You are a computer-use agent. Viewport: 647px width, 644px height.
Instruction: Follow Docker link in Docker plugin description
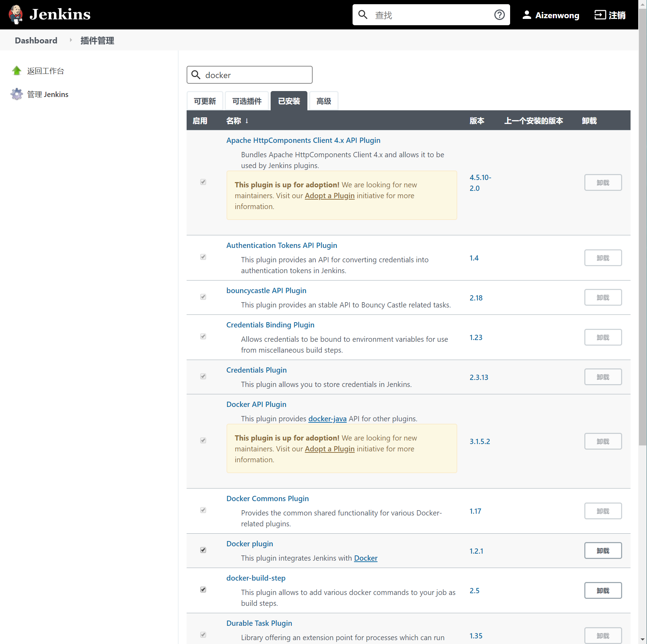point(366,558)
